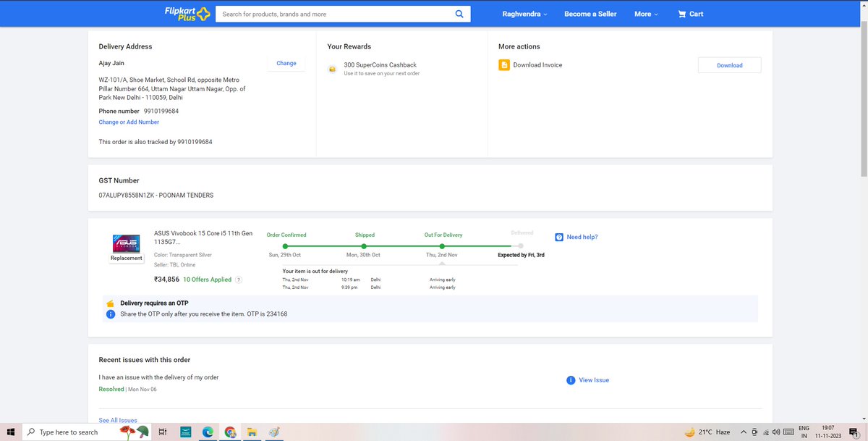
Task: Click 'Delivery requires an OTP' heading
Action: coord(154,303)
